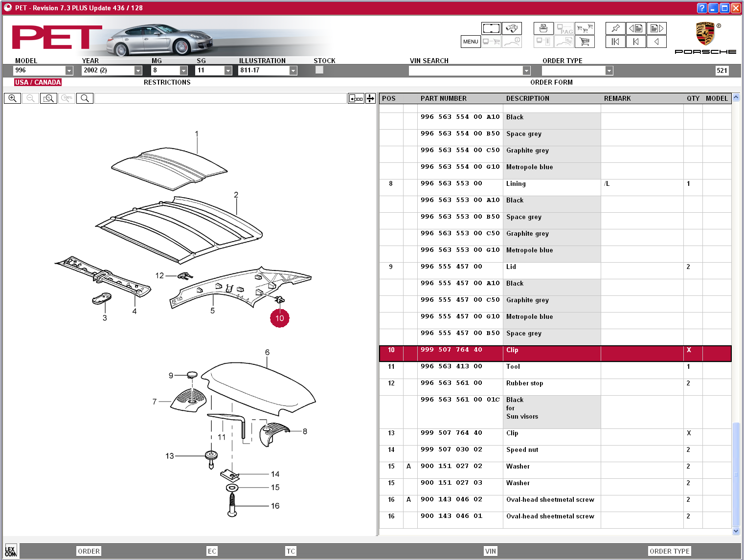Open the MENU button

(x=471, y=42)
